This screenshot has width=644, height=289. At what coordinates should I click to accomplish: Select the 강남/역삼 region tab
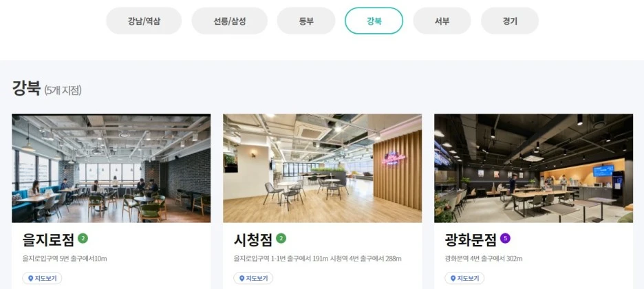coord(144,21)
